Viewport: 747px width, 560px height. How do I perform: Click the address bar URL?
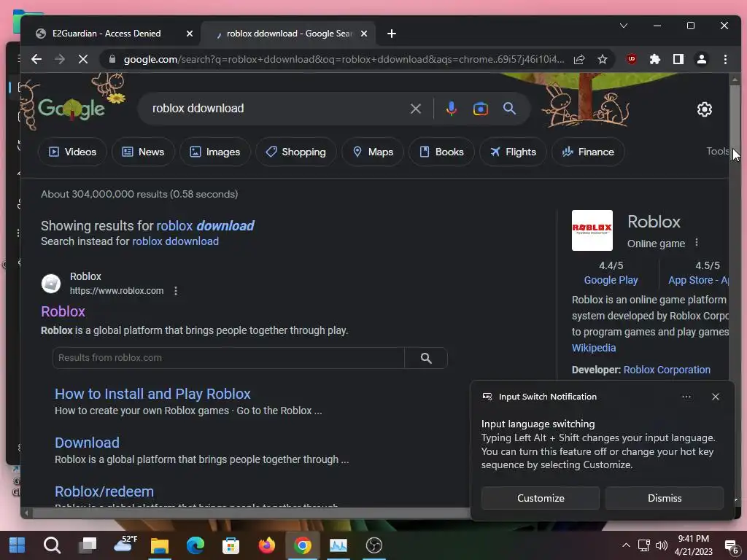pos(343,60)
